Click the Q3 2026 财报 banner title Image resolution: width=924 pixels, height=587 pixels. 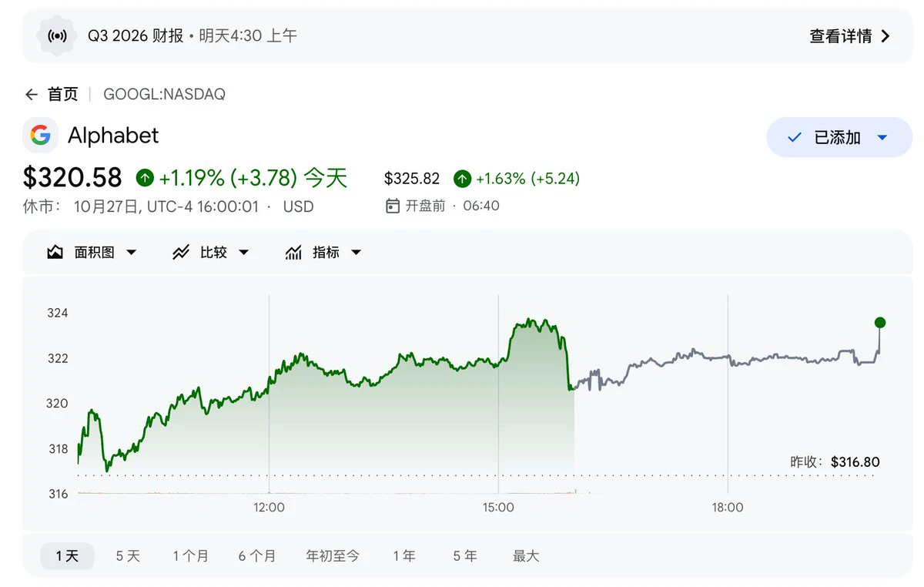[136, 35]
